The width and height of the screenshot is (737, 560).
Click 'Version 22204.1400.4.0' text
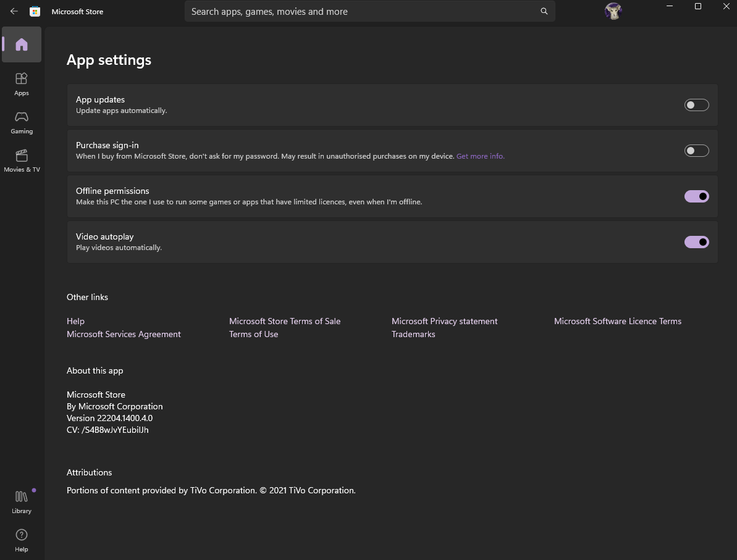[109, 418]
